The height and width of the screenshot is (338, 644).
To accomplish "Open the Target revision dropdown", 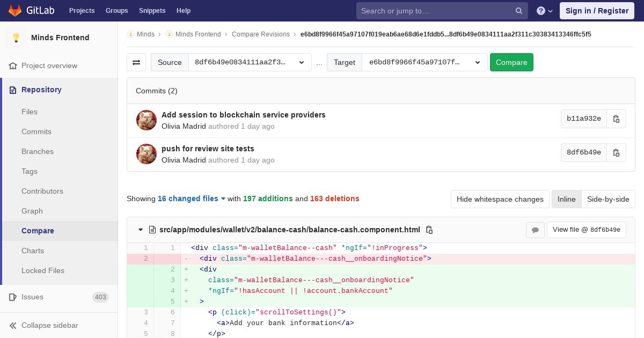I will coord(425,62).
